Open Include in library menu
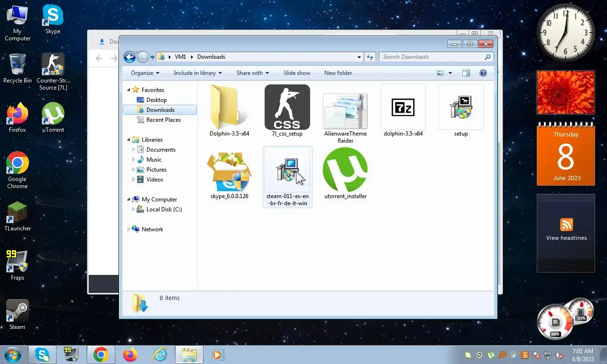This screenshot has width=607, height=364. tap(198, 73)
